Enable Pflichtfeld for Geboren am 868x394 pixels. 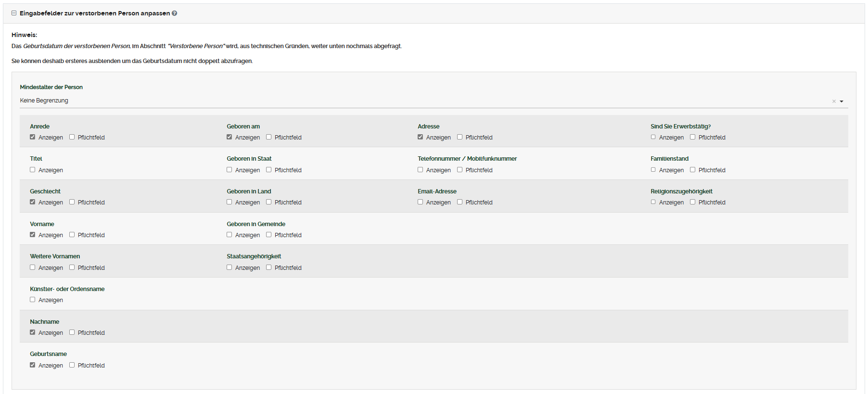point(269,137)
